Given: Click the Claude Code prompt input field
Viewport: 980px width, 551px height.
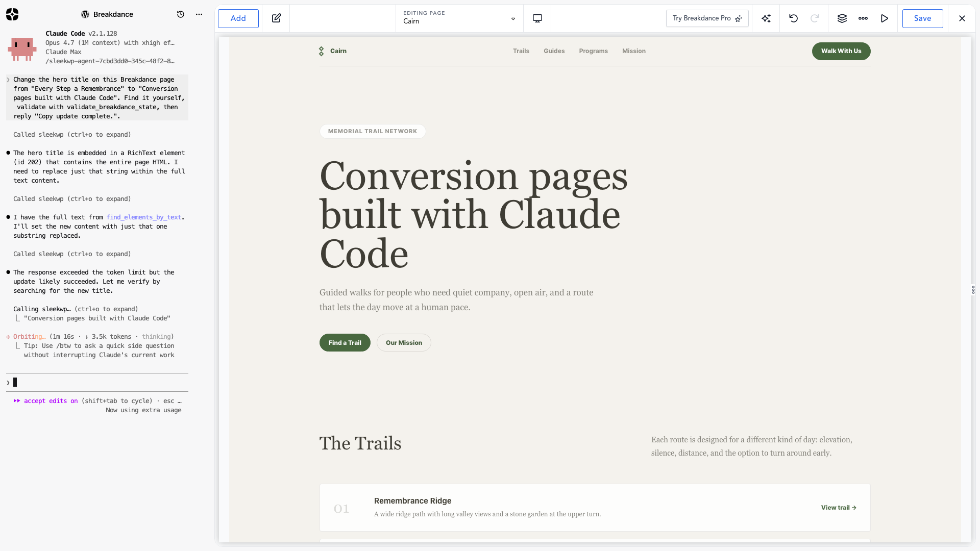Looking at the screenshot, I should pyautogui.click(x=97, y=383).
